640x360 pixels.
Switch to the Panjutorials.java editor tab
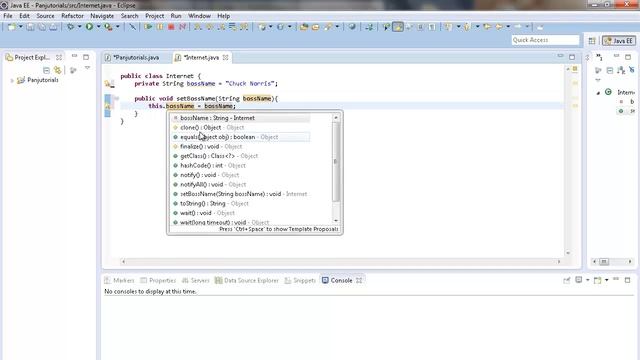(x=136, y=58)
